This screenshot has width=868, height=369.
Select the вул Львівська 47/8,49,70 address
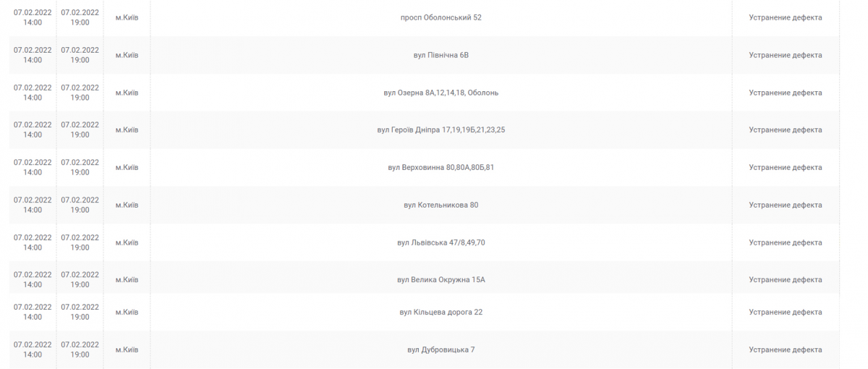tap(441, 242)
